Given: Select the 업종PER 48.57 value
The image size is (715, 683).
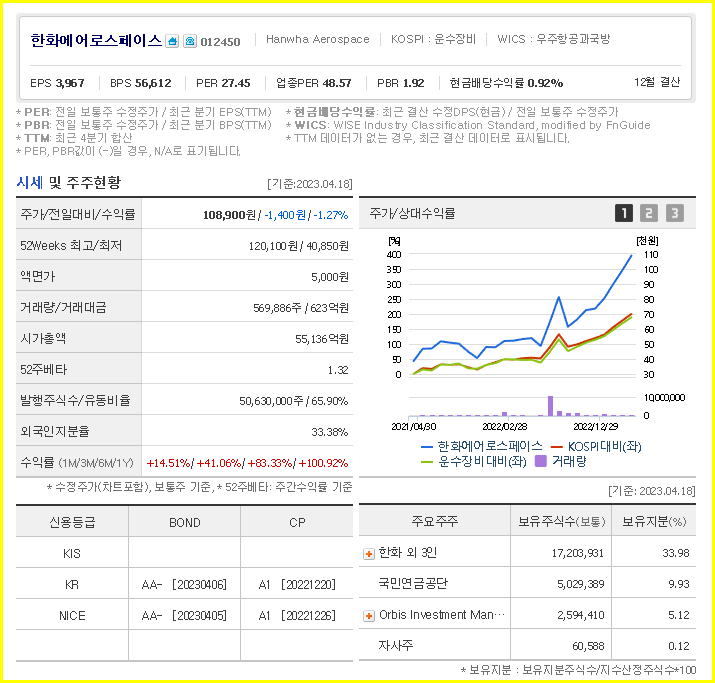Looking at the screenshot, I should (x=314, y=83).
